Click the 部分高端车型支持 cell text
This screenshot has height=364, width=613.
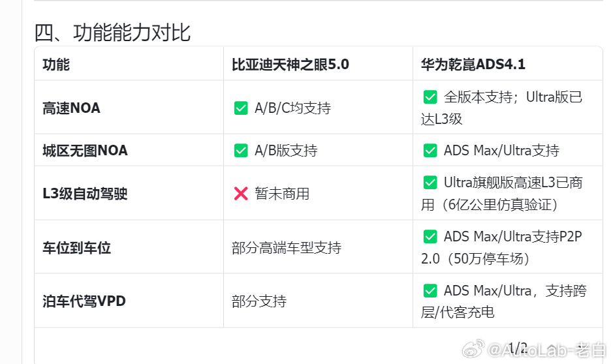point(286,248)
